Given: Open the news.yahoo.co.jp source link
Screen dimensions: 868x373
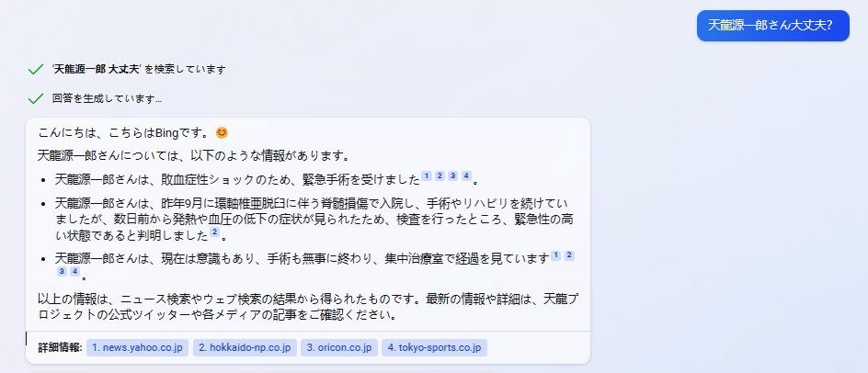Looking at the screenshot, I should (x=137, y=347).
